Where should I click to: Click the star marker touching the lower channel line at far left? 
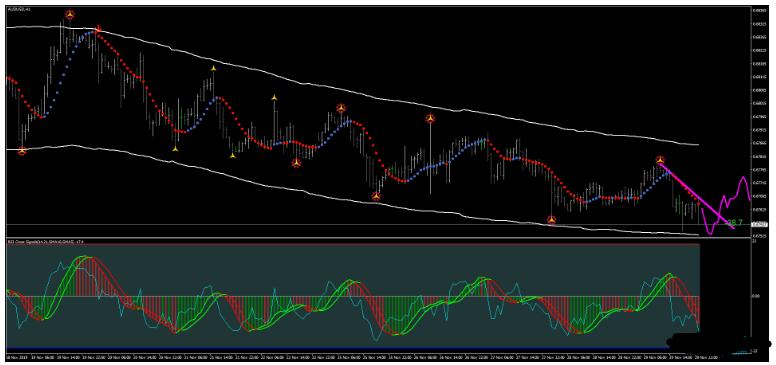22,151
